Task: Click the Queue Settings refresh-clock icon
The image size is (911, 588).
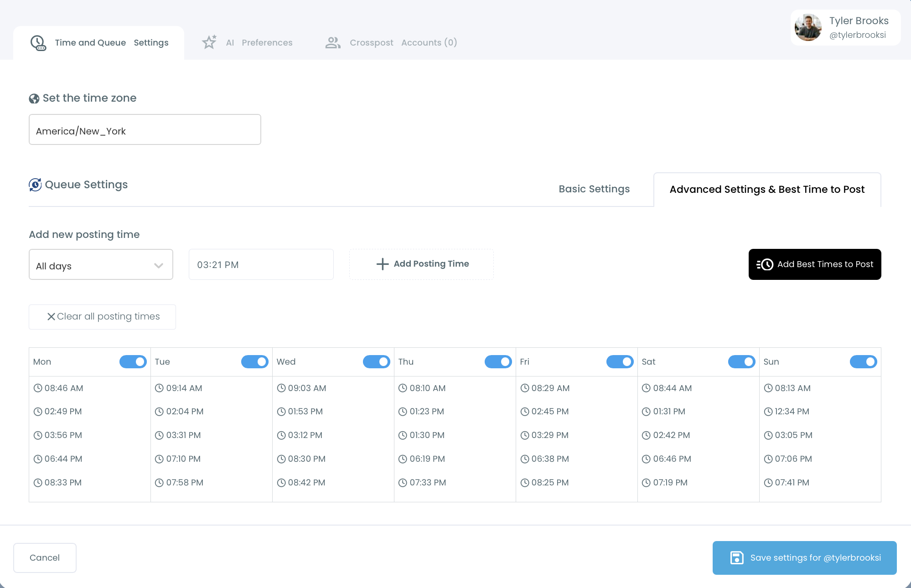Action: 35,185
